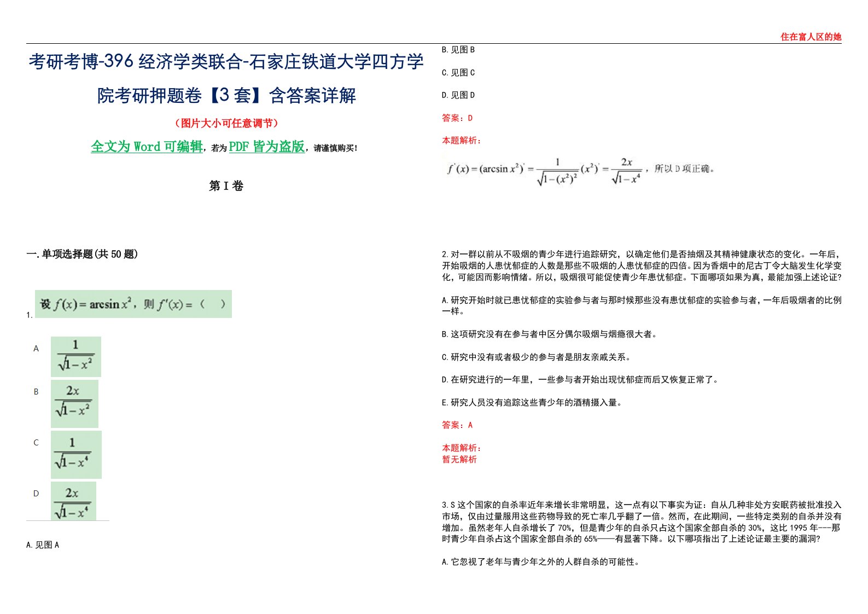This screenshot has width=868, height=614.
Task: Click the red answer text 答案：D
Action: [457, 118]
